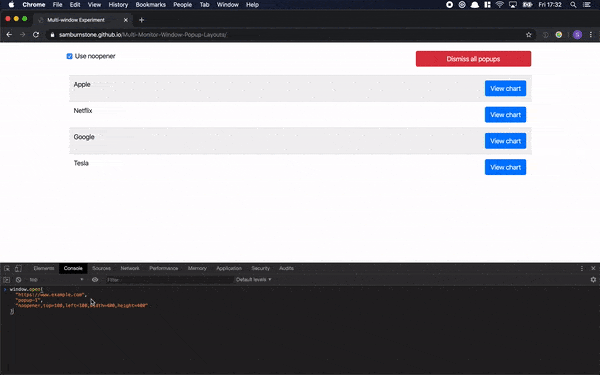The width and height of the screenshot is (600, 375).
Task: Open the AirPlay display menu
Action: tap(513, 5)
